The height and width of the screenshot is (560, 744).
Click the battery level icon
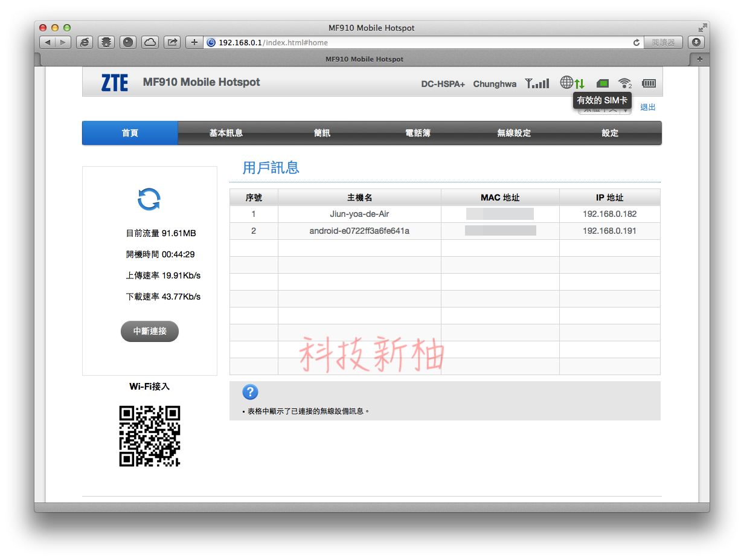[649, 83]
